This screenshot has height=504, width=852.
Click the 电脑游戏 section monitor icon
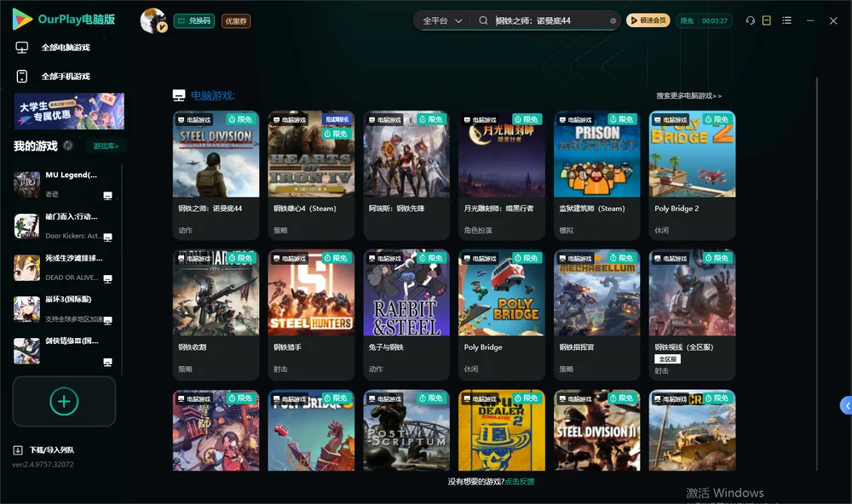tap(179, 95)
